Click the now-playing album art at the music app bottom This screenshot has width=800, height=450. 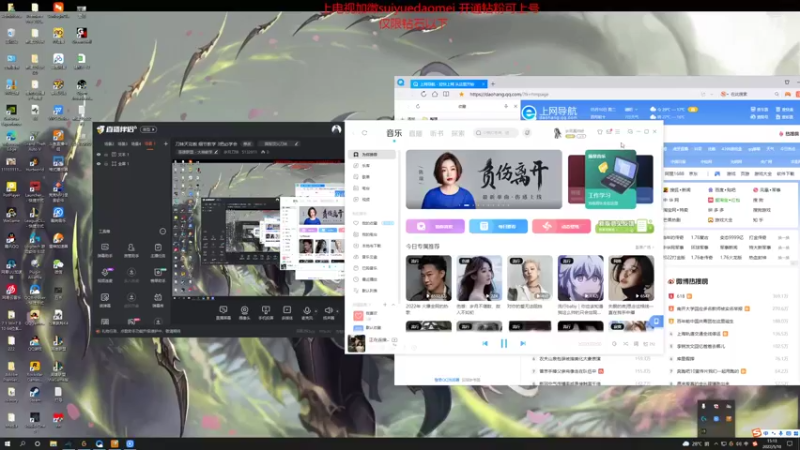pyautogui.click(x=356, y=343)
